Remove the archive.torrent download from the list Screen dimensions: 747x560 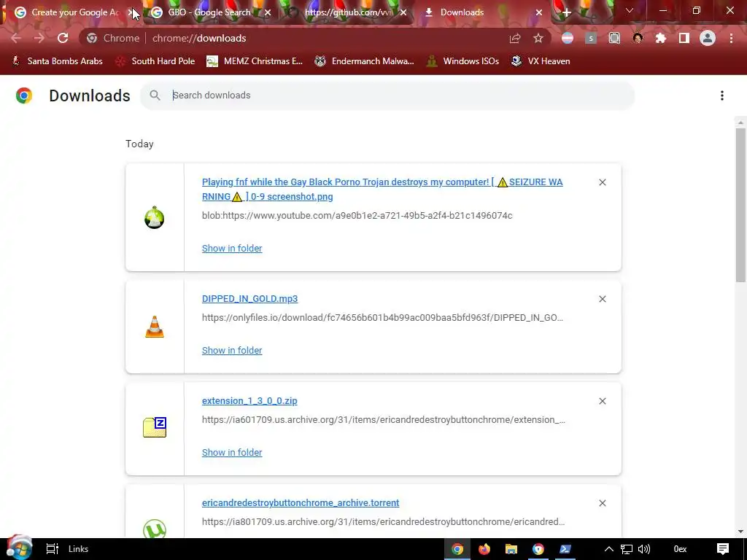(602, 503)
